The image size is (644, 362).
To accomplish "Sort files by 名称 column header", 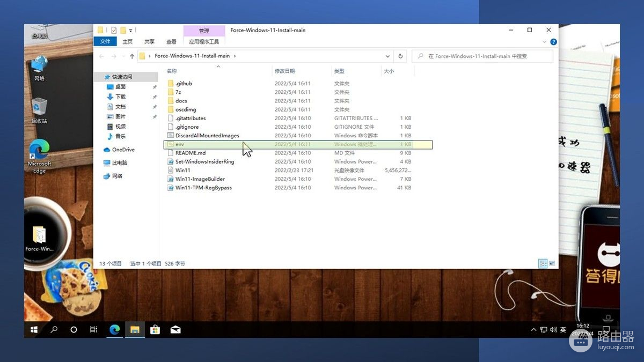I will point(172,71).
